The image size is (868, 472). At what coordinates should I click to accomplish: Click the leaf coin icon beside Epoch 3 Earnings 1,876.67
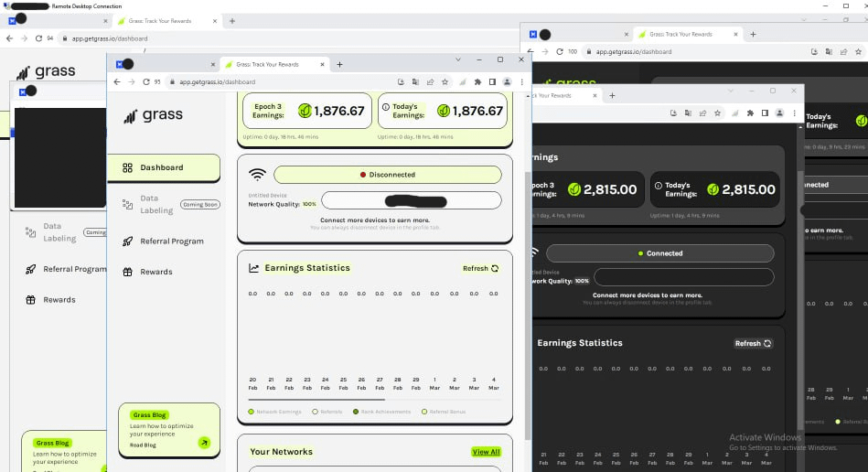pos(305,111)
